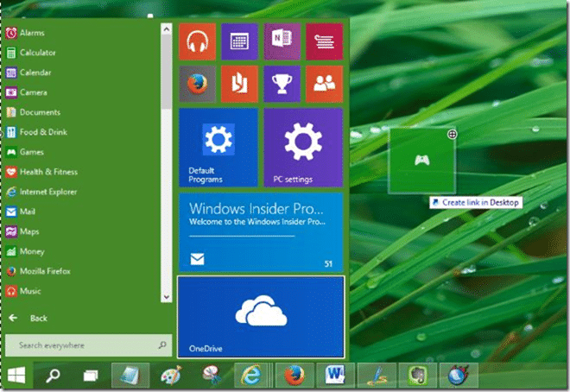Click the Task View taskbar button

point(91,376)
